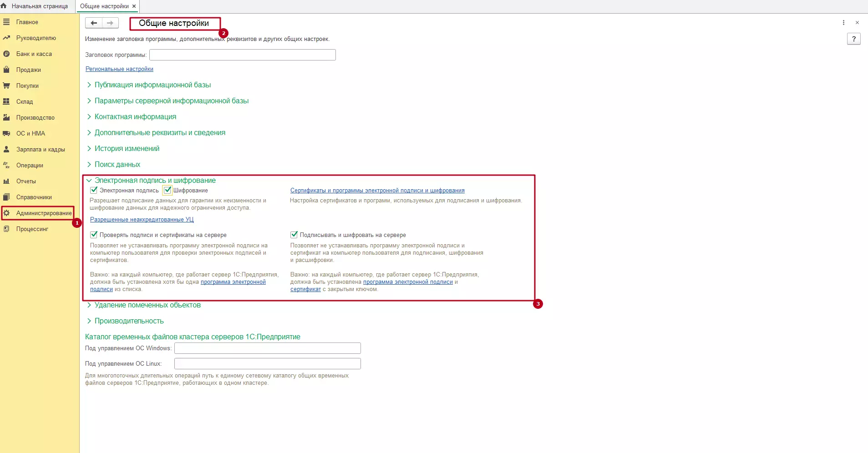Open the Главное section label
The width and height of the screenshot is (868, 453).
pyautogui.click(x=27, y=22)
